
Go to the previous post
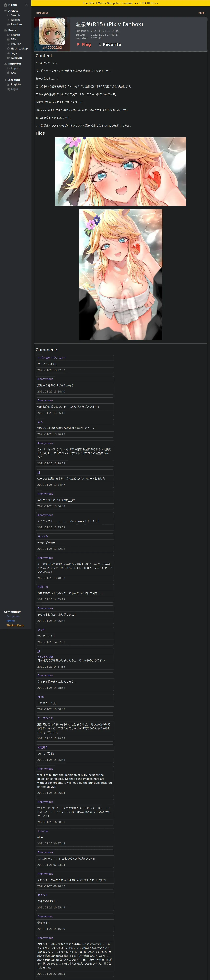(x=42, y=13)
